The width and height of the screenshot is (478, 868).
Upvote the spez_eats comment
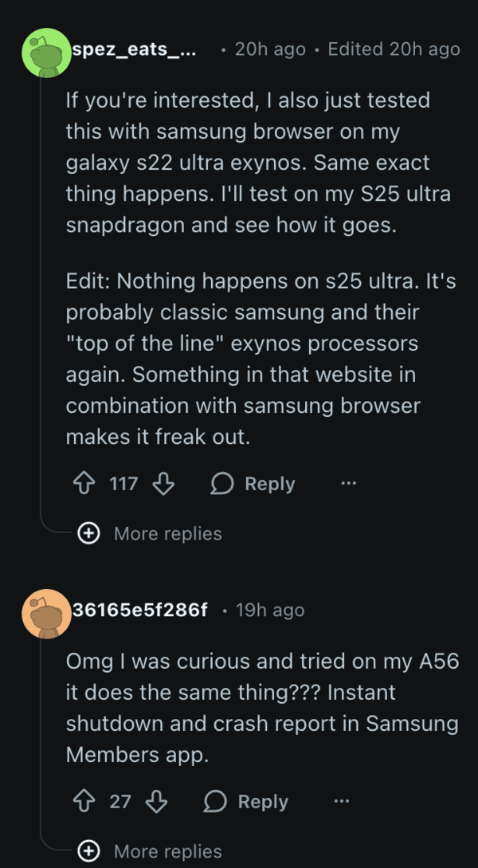[84, 484]
